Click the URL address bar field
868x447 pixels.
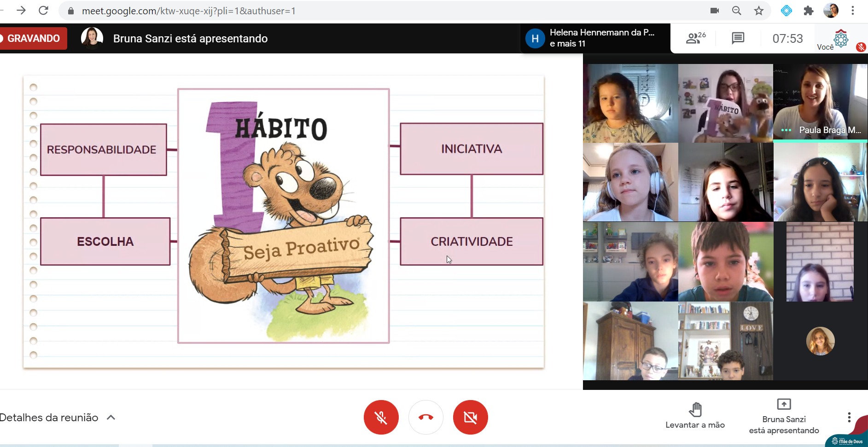tap(368, 11)
